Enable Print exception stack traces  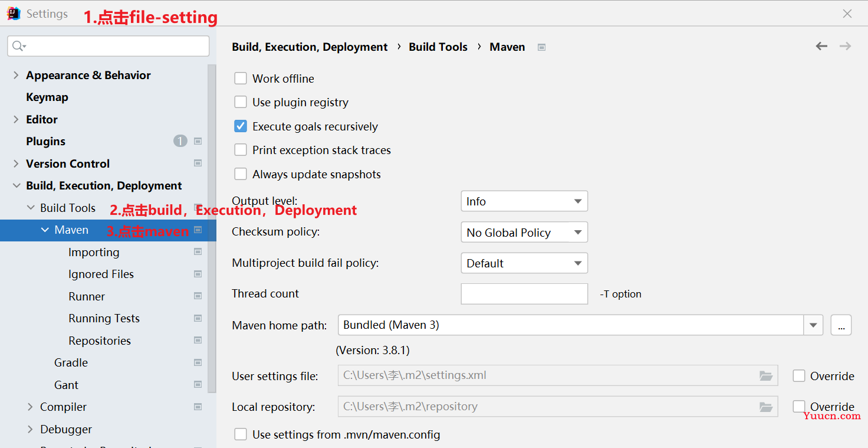click(x=241, y=150)
